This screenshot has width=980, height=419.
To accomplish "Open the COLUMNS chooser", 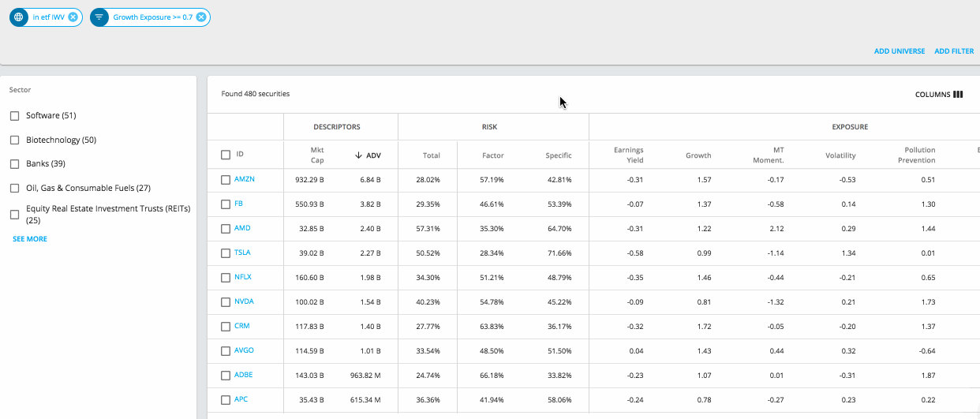I will click(x=939, y=95).
